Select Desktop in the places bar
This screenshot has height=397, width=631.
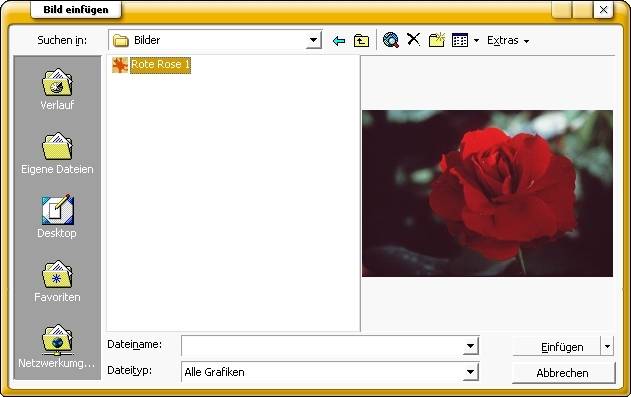pos(57,217)
